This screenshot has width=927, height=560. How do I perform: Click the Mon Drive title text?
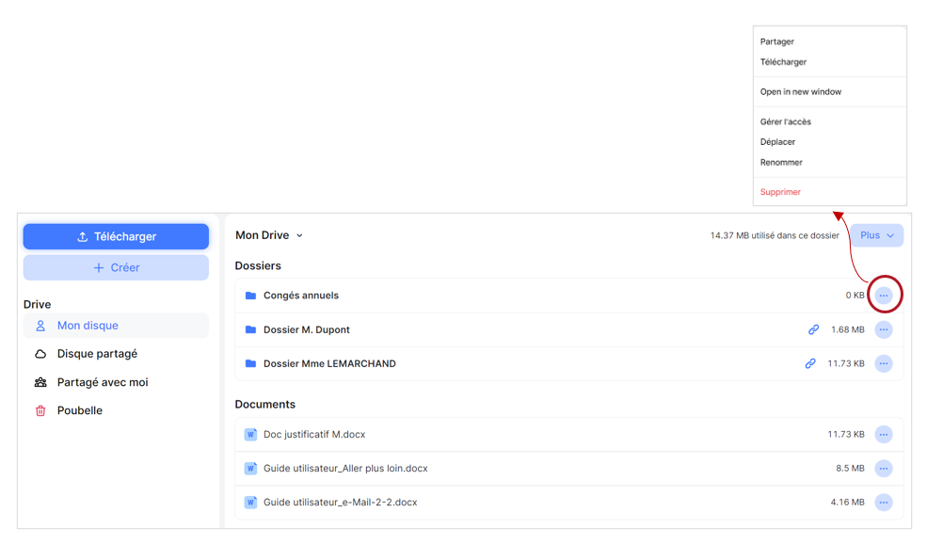click(x=262, y=235)
